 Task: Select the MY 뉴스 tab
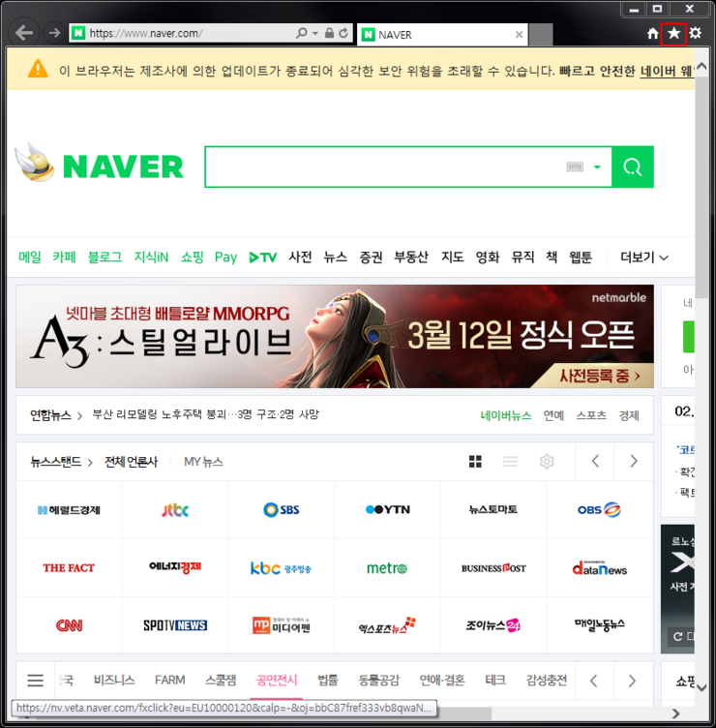coord(203,462)
